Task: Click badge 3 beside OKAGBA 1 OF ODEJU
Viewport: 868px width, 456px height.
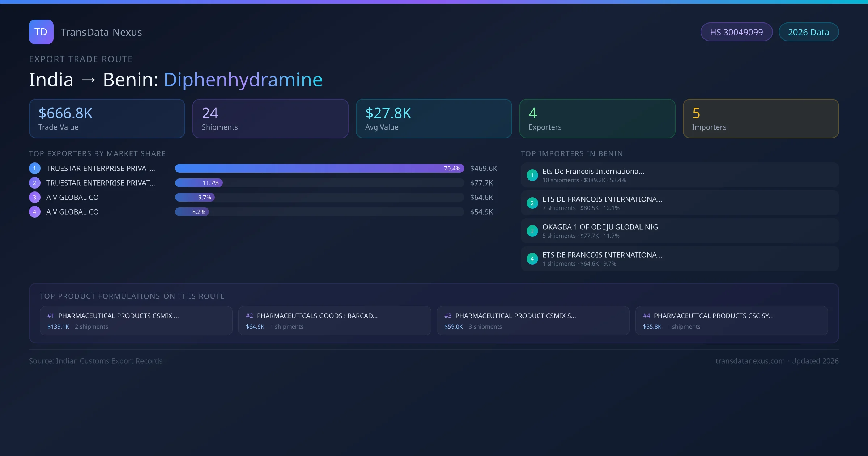Action: (x=532, y=231)
